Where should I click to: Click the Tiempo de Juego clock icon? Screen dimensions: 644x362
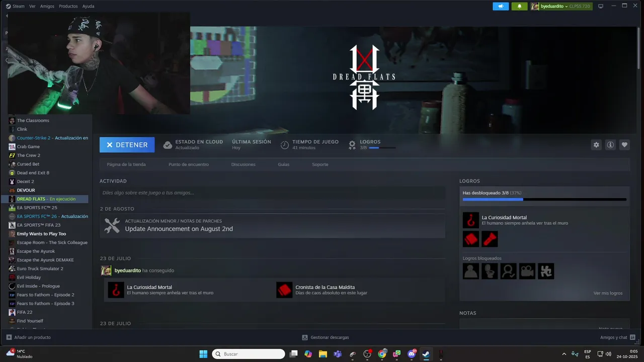pos(285,145)
